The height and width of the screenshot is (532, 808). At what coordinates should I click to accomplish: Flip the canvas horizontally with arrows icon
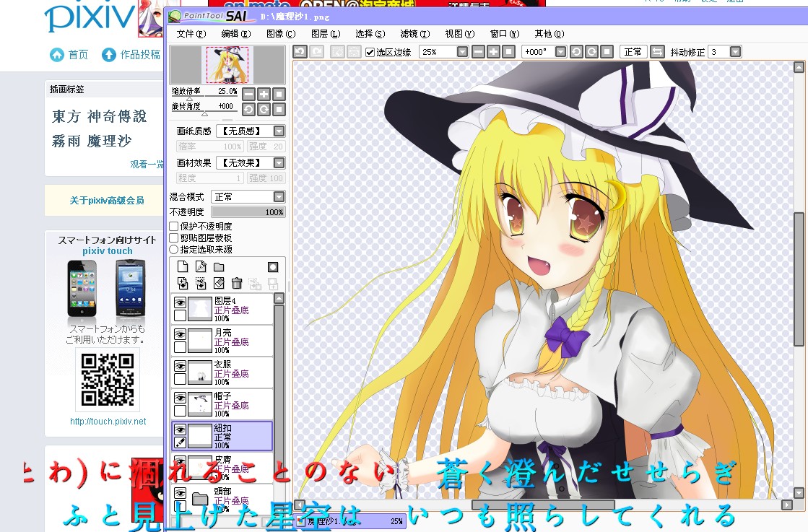pos(657,51)
